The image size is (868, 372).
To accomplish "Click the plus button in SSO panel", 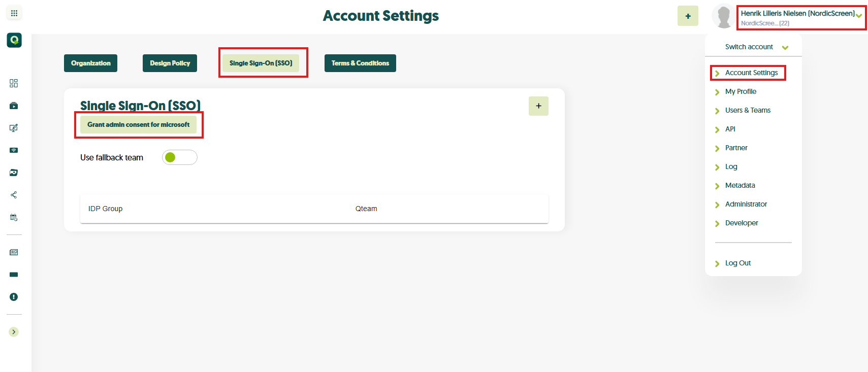I will tap(538, 106).
